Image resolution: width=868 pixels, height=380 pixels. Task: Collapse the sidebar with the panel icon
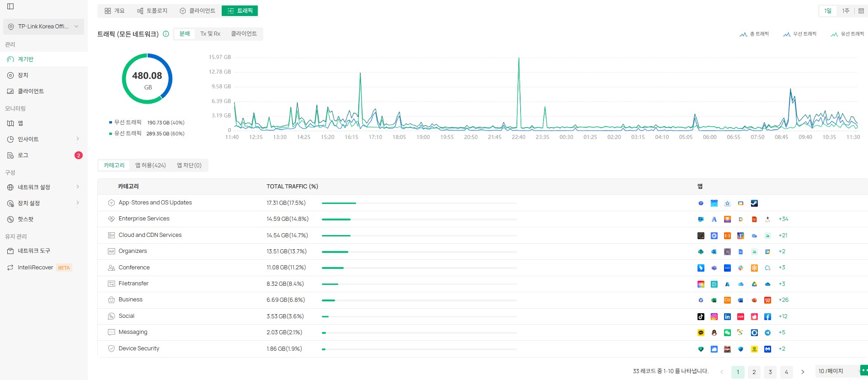11,6
